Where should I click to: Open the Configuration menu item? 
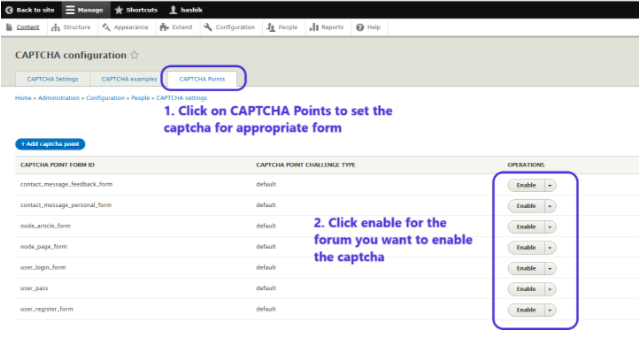click(x=235, y=27)
